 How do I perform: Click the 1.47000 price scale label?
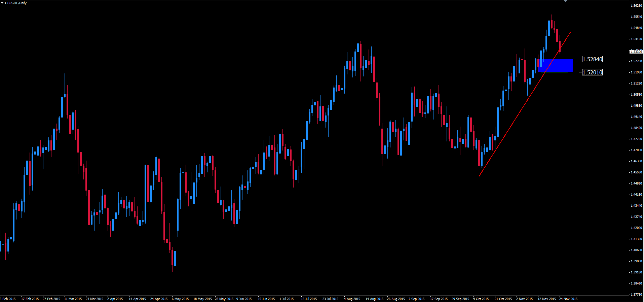636,150
